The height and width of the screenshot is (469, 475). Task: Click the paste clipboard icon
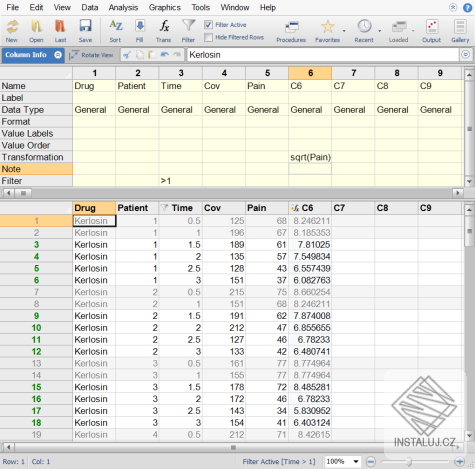click(152, 55)
